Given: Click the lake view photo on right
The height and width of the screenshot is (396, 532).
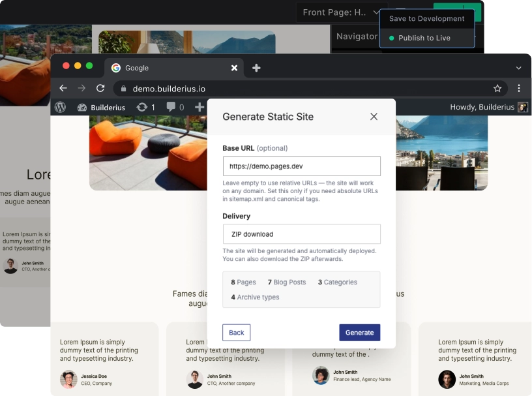Looking at the screenshot, I should coord(442,153).
